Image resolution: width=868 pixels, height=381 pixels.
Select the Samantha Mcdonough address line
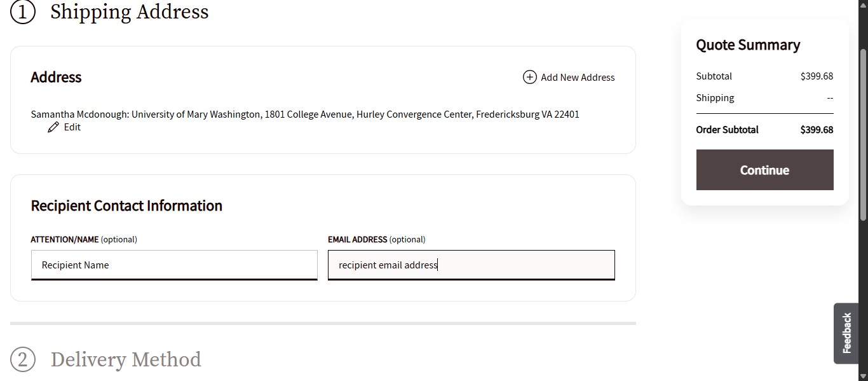[305, 114]
